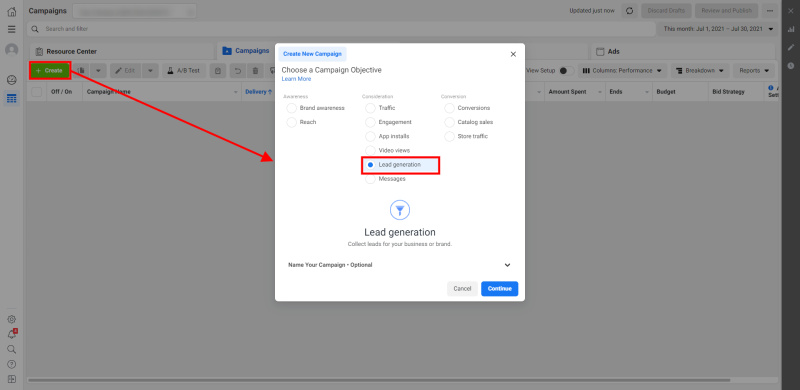Click the clipboard icon after A/B Test
The height and width of the screenshot is (390, 800).
[218, 70]
